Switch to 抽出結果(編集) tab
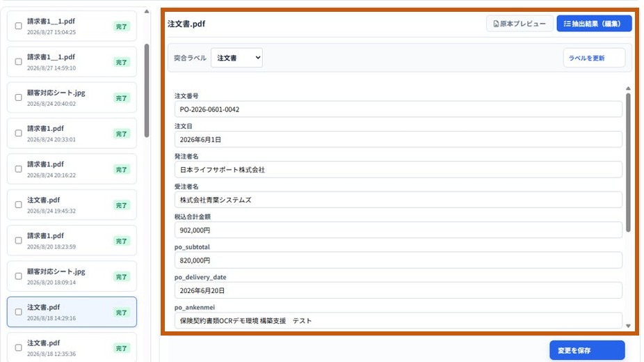Screen dimensions: 644x362 pyautogui.click(x=594, y=24)
